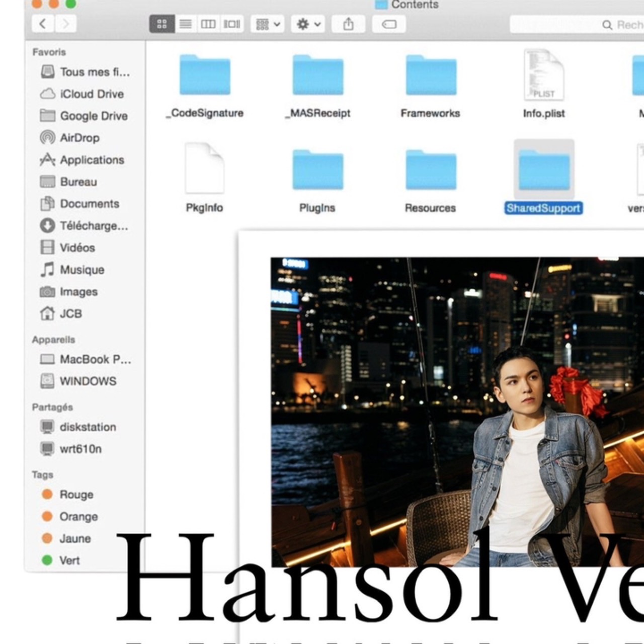Open AirDrop in the sidebar
Image resolution: width=644 pixels, height=644 pixels.
pyautogui.click(x=79, y=137)
